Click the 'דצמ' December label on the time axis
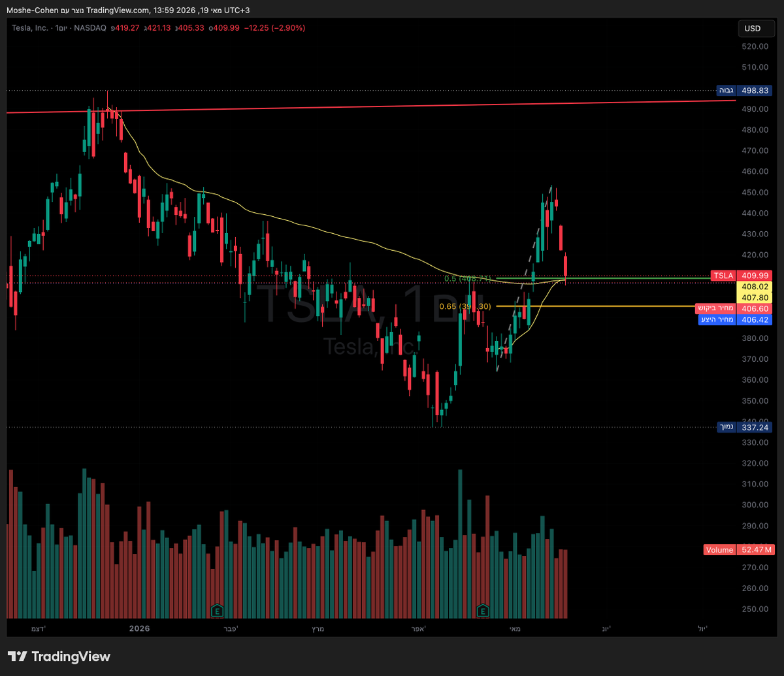784x676 pixels. [39, 628]
